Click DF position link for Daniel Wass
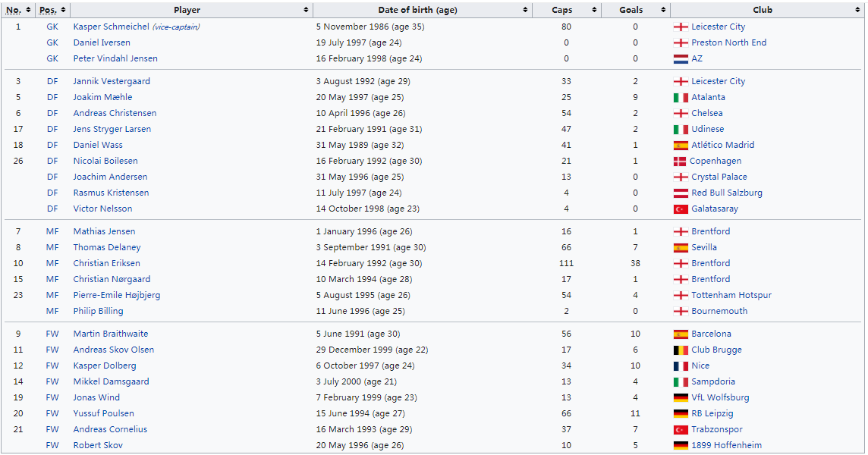The image size is (868, 455). coord(52,145)
